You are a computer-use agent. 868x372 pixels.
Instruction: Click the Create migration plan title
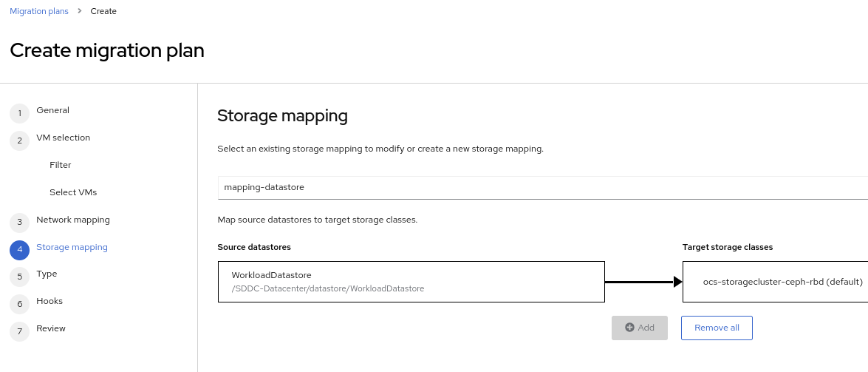107,50
